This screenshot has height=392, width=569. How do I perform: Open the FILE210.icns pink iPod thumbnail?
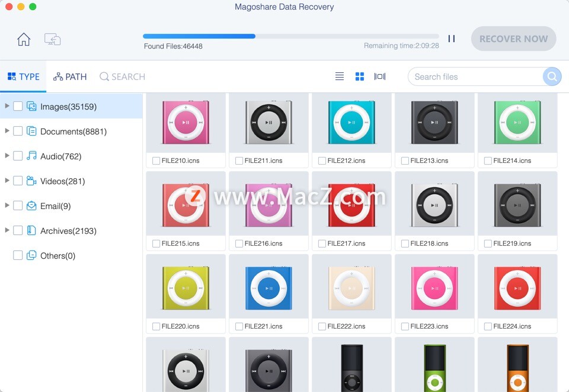pyautogui.click(x=186, y=123)
